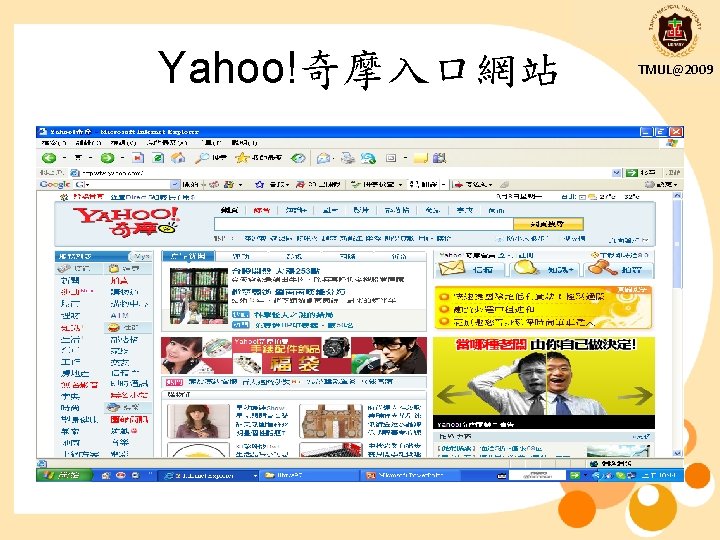Screen dimensions: 720x540
Task: Open the ATM link in left sidebar
Action: click(119, 316)
